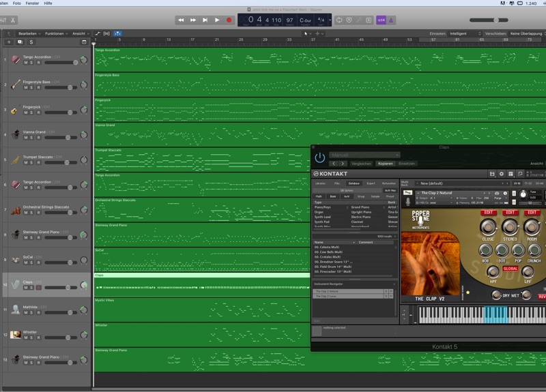Mute track 1 Tango Accordion

(26, 63)
